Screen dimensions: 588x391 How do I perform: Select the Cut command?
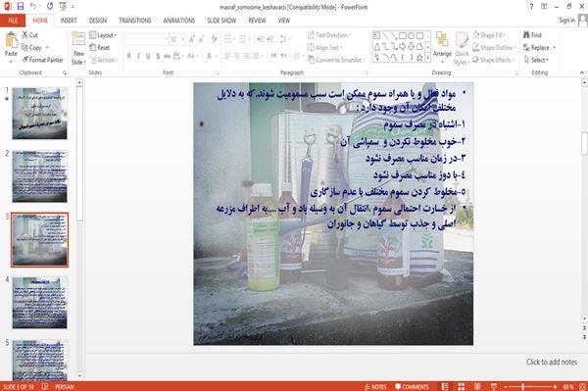tap(29, 35)
